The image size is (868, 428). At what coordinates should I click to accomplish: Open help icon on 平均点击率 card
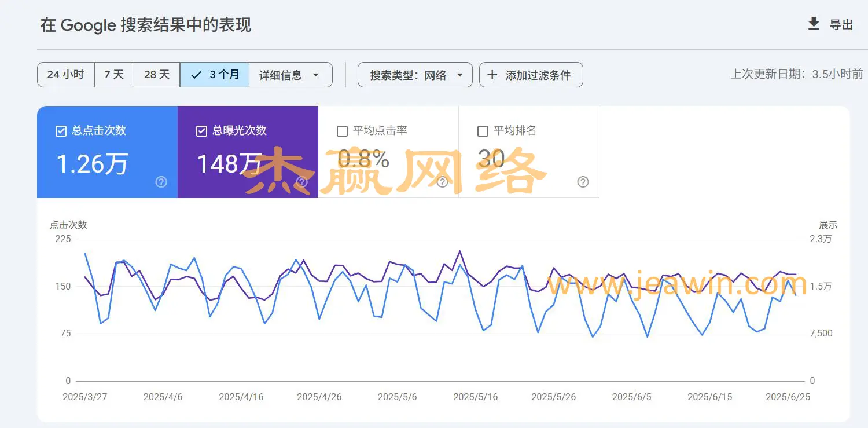443,182
